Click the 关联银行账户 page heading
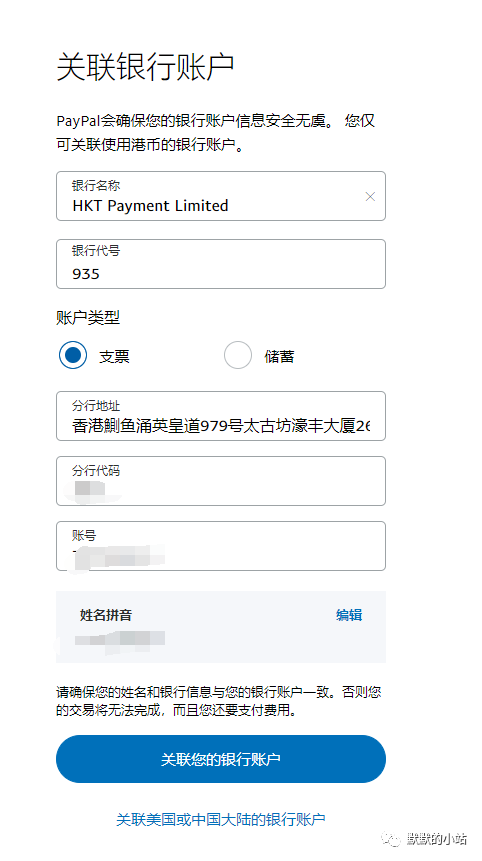 (145, 68)
